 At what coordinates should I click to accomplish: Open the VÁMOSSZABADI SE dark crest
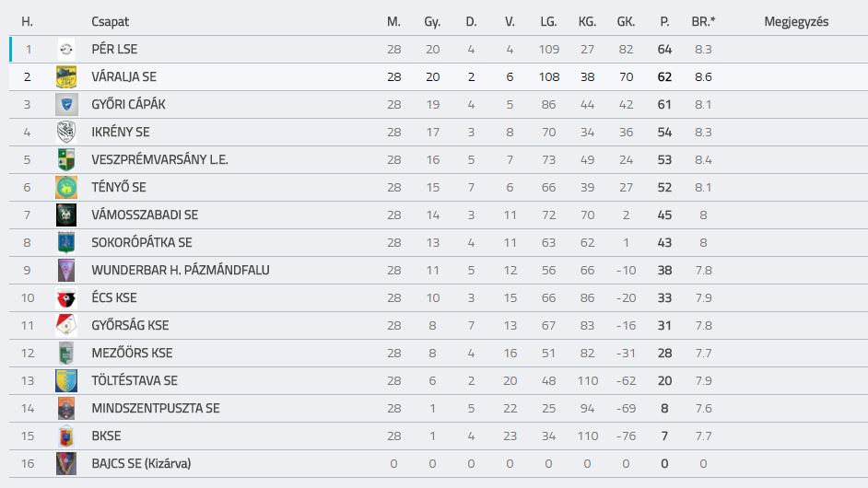(66, 215)
